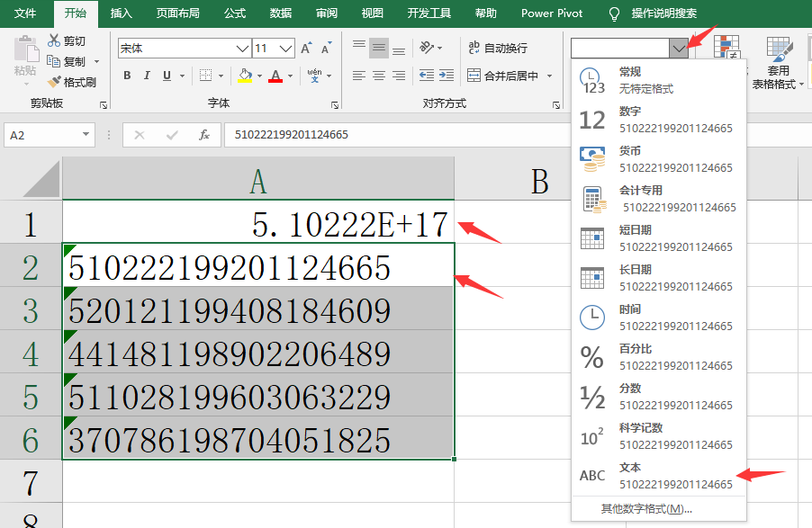The width and height of the screenshot is (812, 528).
Task: Choose the 百分比 percentage format
Action: [659, 357]
